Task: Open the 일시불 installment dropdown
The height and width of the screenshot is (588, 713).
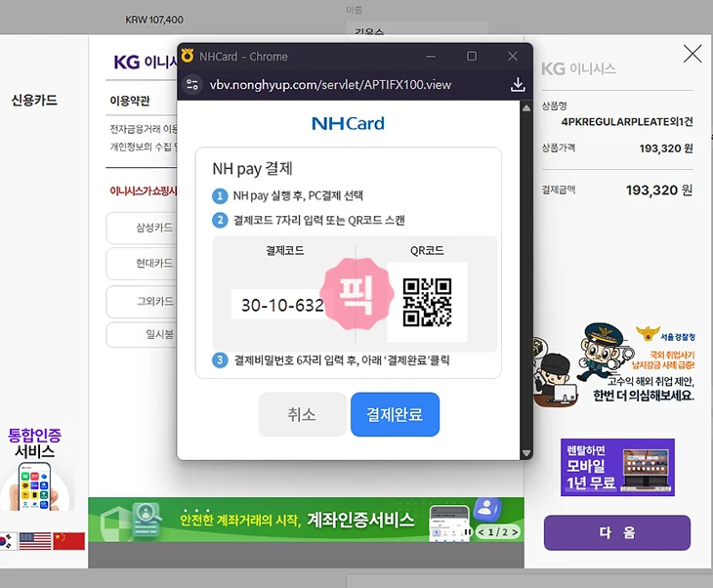Action: pos(142,334)
